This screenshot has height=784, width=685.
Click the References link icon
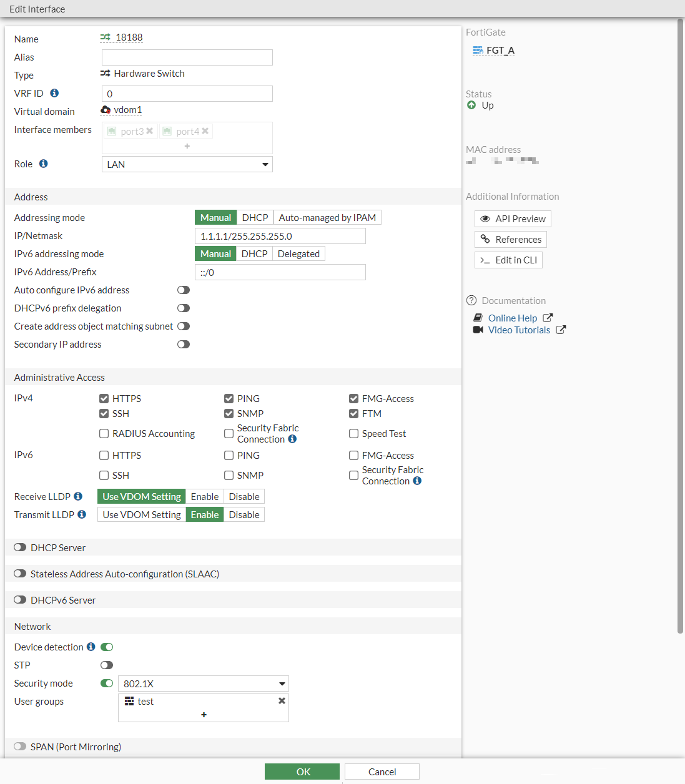[x=486, y=239]
